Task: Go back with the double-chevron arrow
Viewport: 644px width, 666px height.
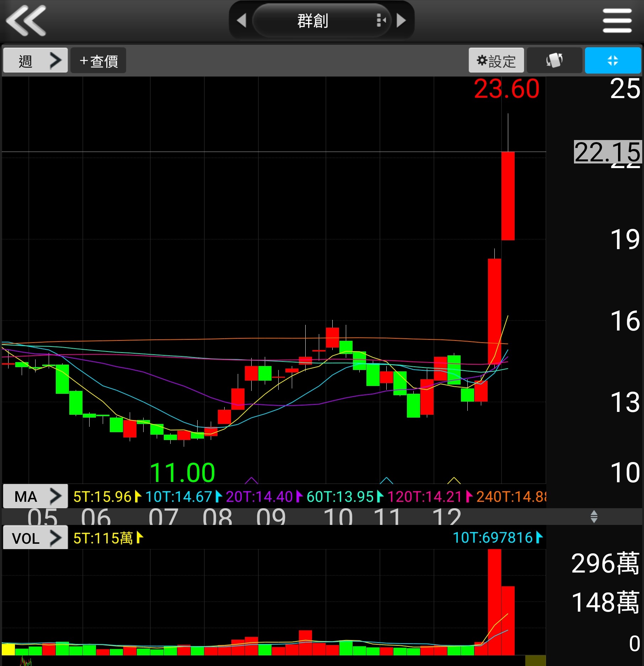Action: (26, 21)
